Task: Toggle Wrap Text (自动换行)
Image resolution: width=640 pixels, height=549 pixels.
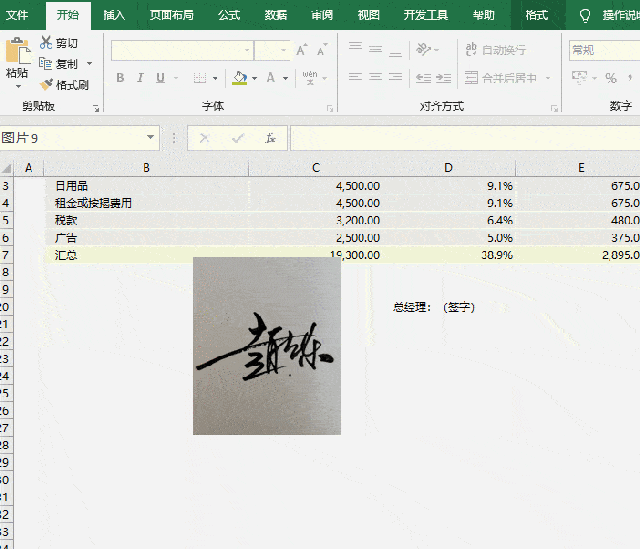Action: pos(496,50)
